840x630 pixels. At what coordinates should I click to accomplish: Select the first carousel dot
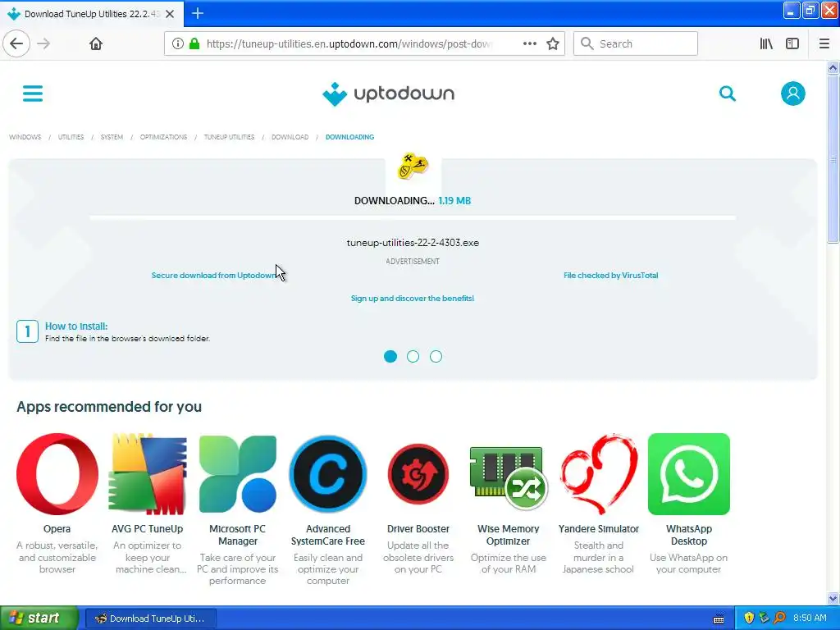pyautogui.click(x=390, y=356)
